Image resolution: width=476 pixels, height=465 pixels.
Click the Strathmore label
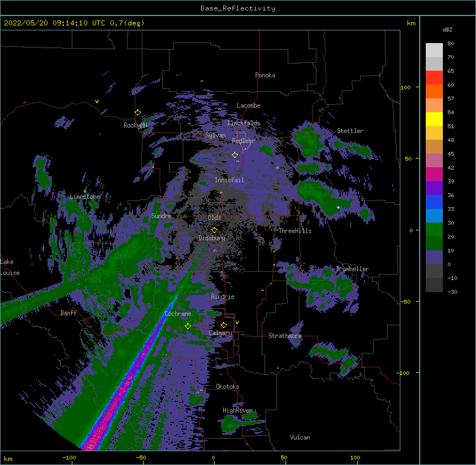tap(285, 336)
